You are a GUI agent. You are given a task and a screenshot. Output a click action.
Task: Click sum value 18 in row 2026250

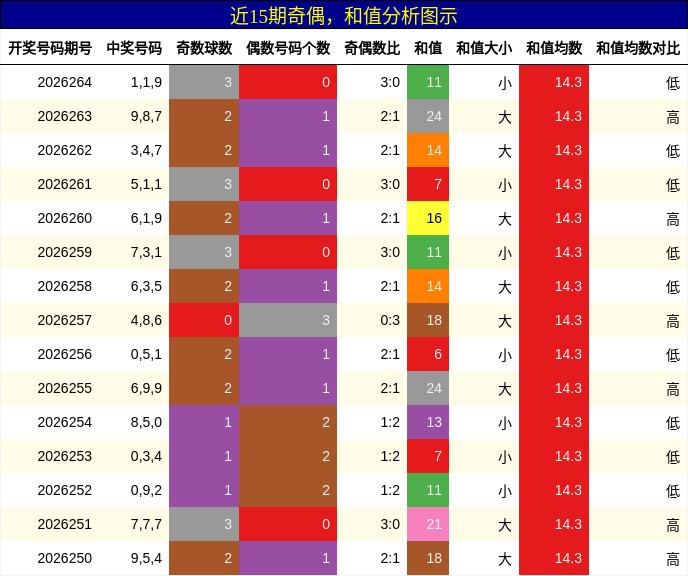428,558
